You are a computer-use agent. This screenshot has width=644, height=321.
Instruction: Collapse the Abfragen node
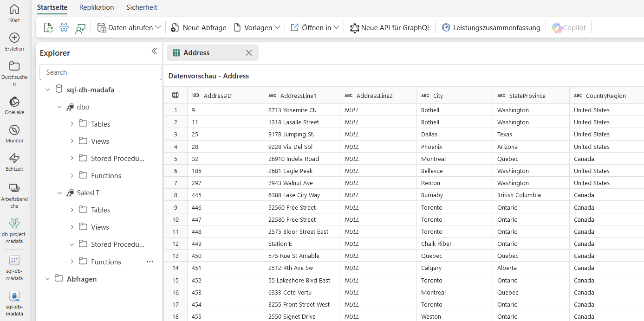pos(47,279)
